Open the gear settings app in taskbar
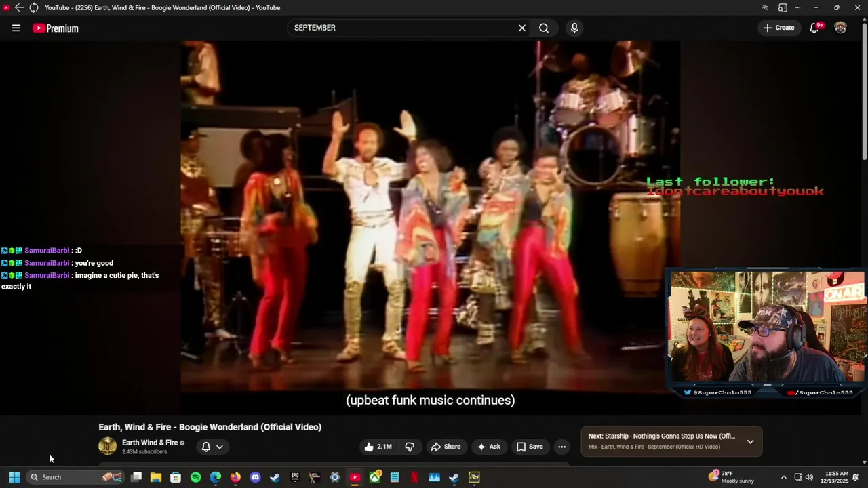The height and width of the screenshot is (488, 868). point(335,477)
